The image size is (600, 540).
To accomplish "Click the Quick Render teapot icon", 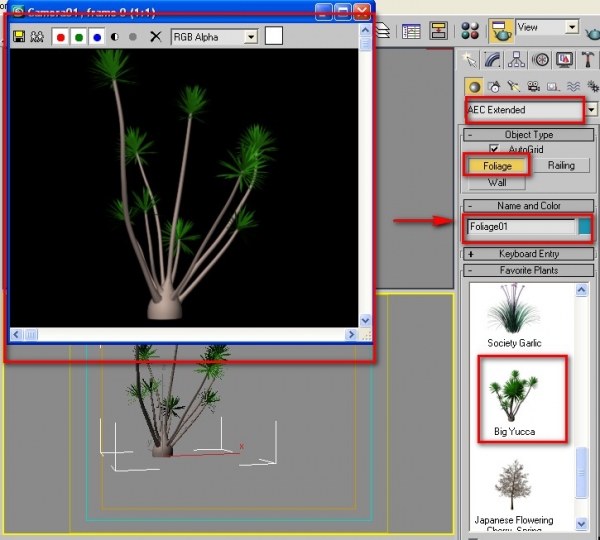I will pyautogui.click(x=593, y=33).
